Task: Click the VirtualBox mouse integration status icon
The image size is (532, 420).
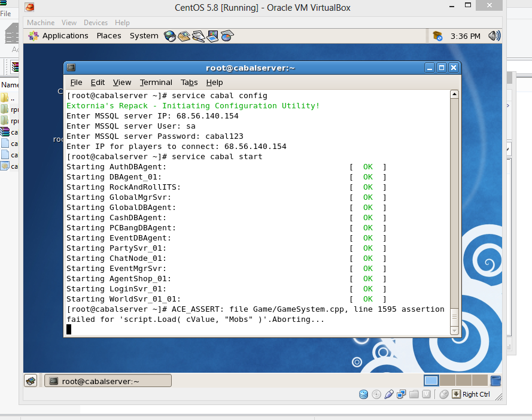Action: pyautogui.click(x=444, y=394)
